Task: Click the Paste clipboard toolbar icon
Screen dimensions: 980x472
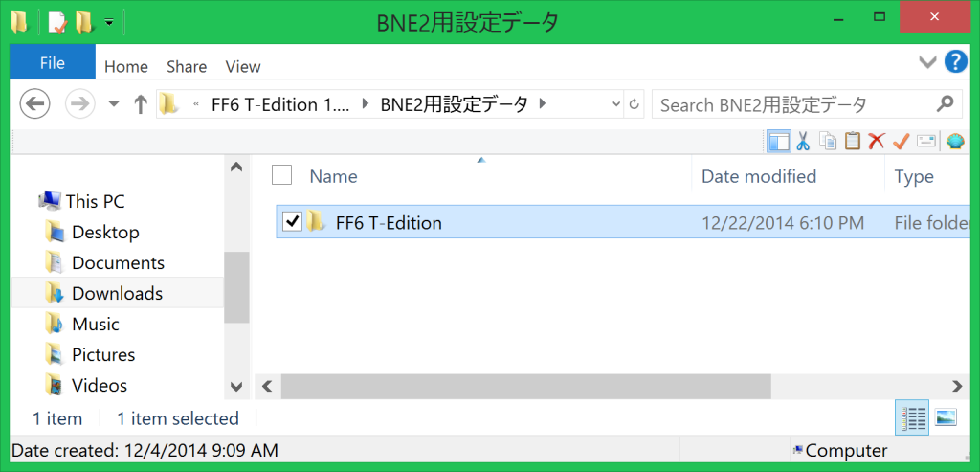Action: tap(853, 142)
